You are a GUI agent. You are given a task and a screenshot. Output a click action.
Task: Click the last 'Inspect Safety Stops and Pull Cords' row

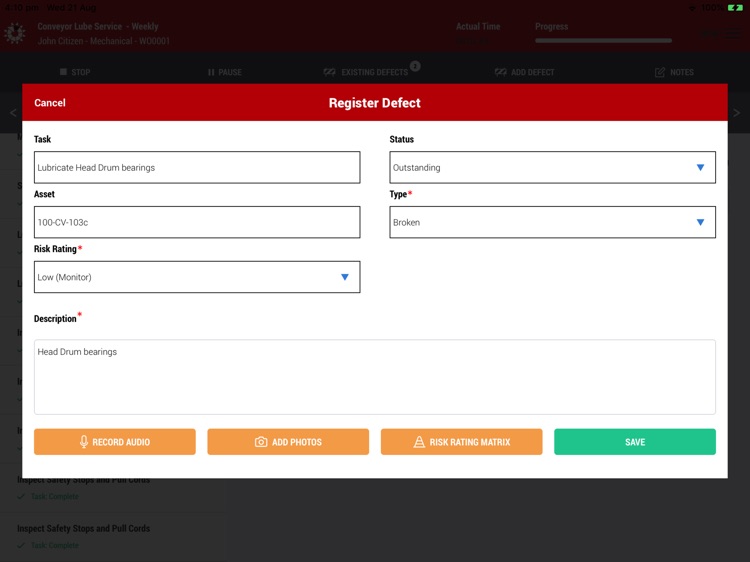(113, 536)
